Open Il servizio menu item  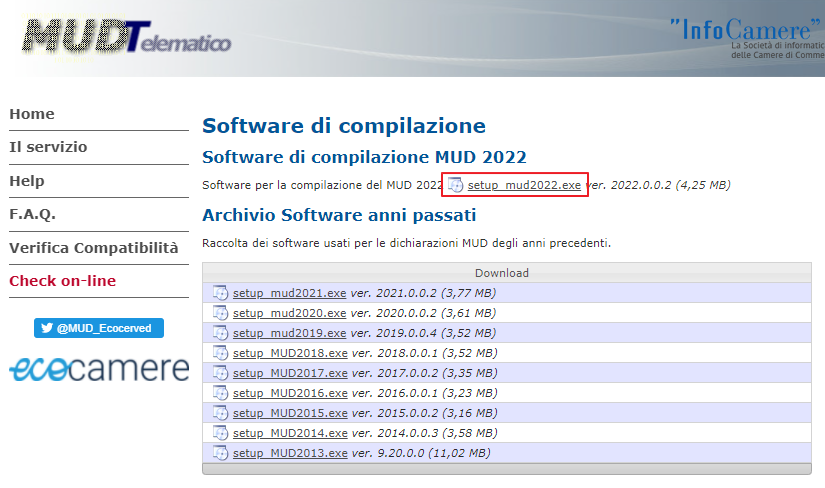pos(48,147)
